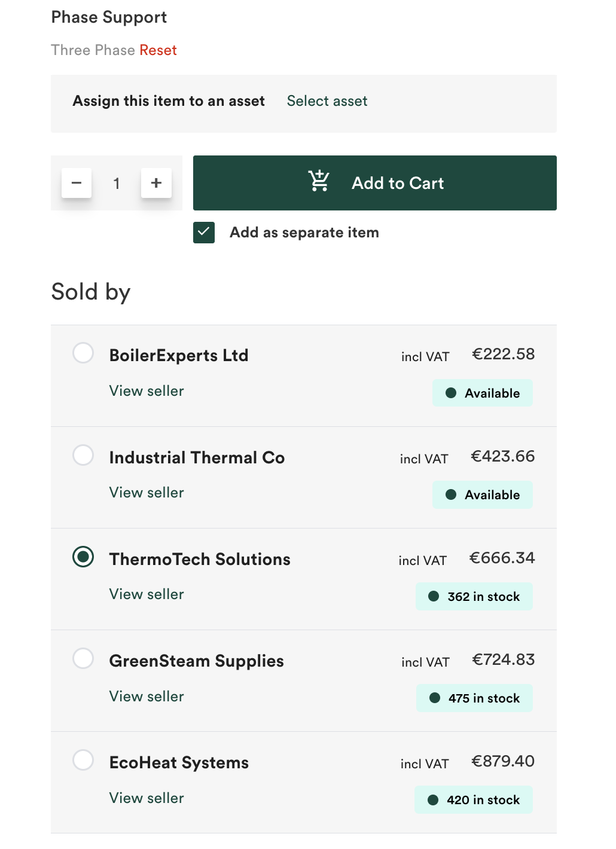Deselect the ThermoTech Solutions radio button

point(83,557)
